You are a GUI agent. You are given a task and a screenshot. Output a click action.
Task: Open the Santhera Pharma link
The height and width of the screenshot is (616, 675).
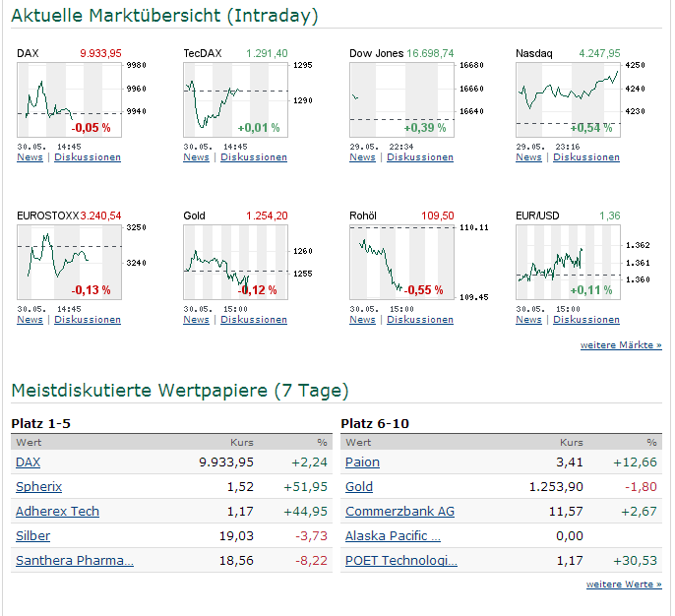pos(75,560)
